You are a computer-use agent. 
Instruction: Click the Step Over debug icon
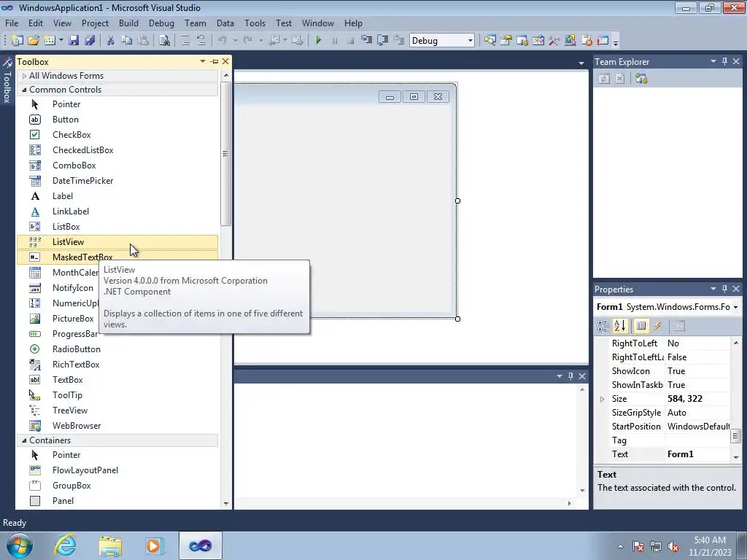[x=382, y=41]
